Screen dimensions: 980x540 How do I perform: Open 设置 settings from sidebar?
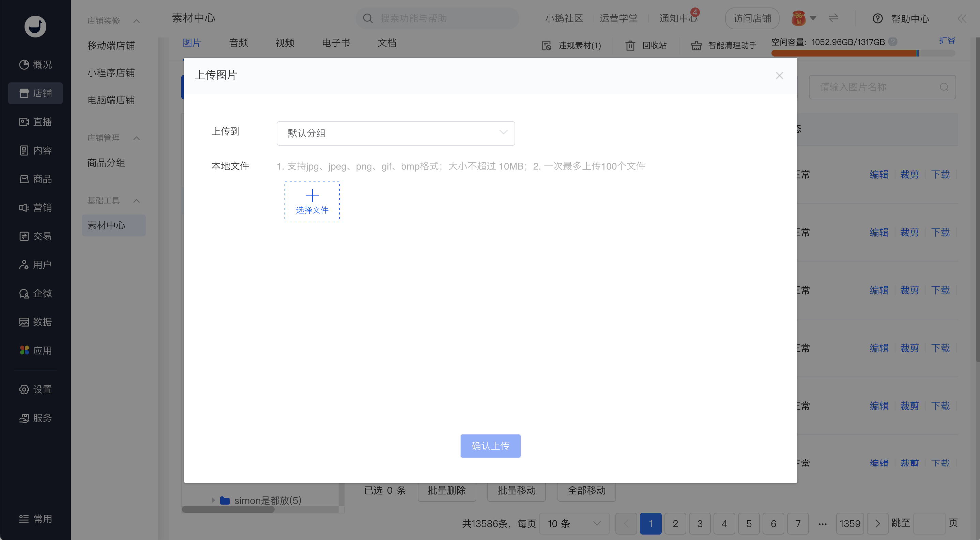click(x=35, y=390)
